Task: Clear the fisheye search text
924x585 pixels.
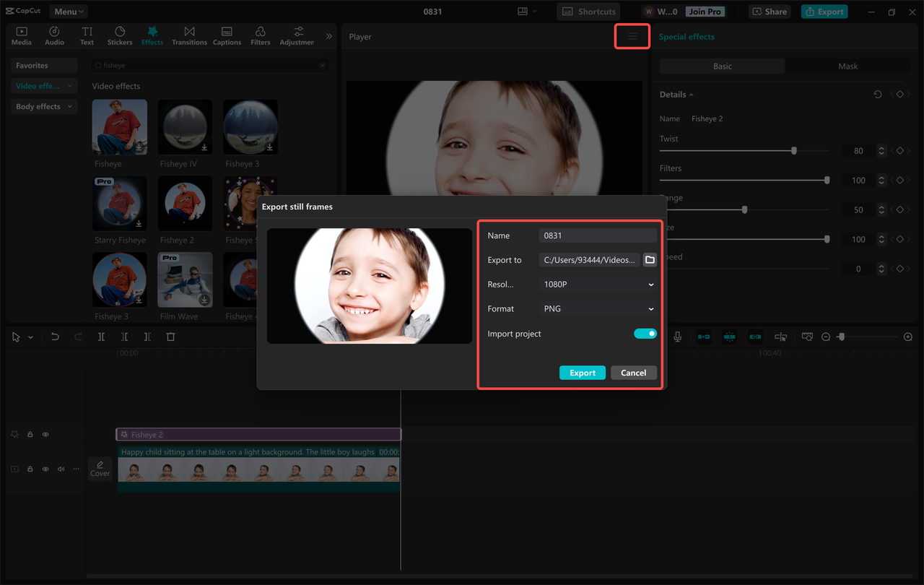Action: pos(323,65)
